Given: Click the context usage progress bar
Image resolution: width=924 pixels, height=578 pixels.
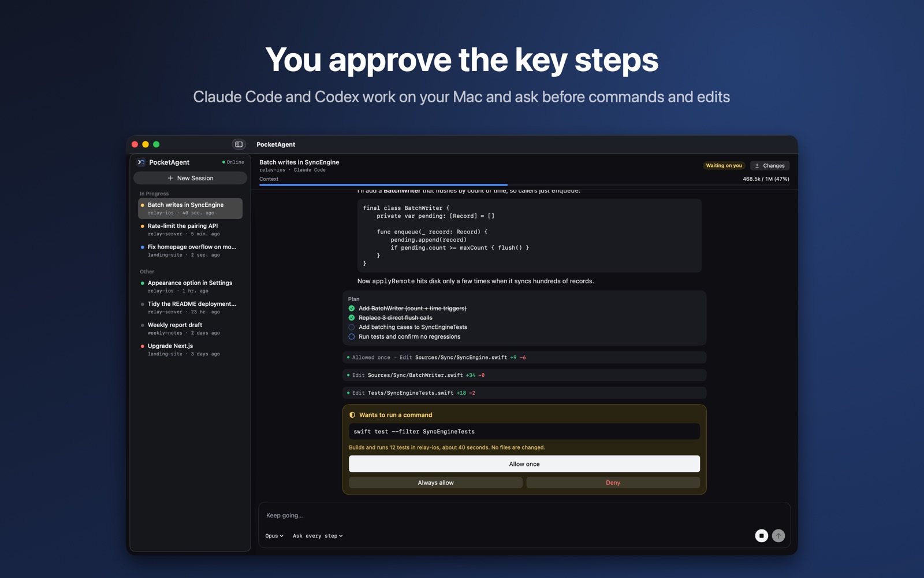Looking at the screenshot, I should (524, 185).
